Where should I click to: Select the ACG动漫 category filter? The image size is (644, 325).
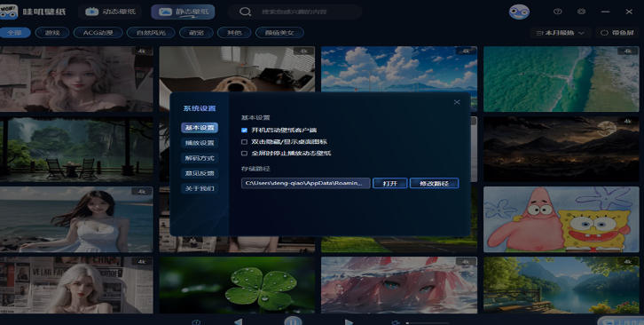click(98, 33)
